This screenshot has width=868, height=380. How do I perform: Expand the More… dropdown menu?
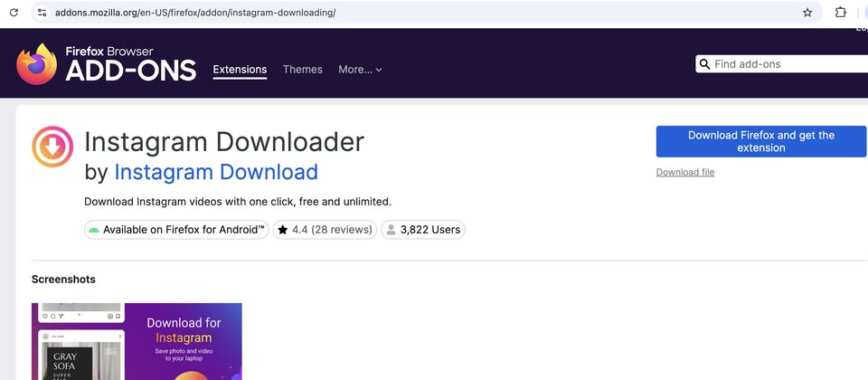pos(360,70)
